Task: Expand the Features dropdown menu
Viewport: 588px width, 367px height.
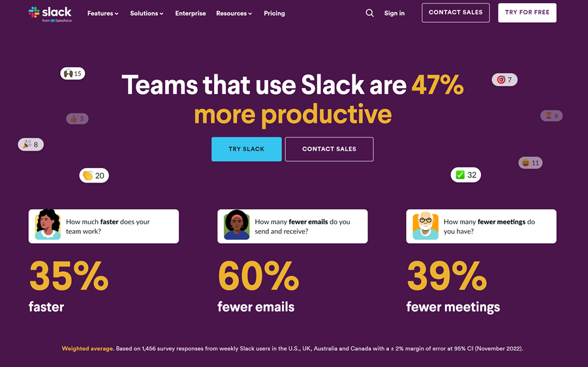Action: 102,14
